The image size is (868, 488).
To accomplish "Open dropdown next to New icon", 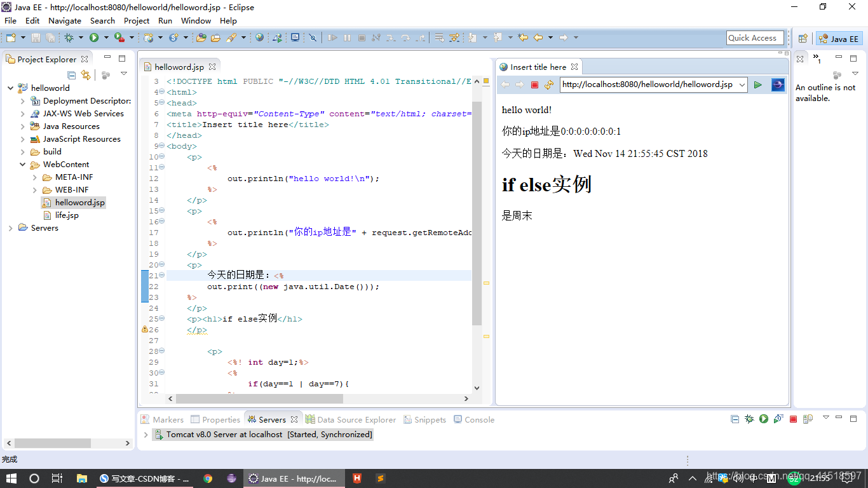I will click(x=22, y=38).
